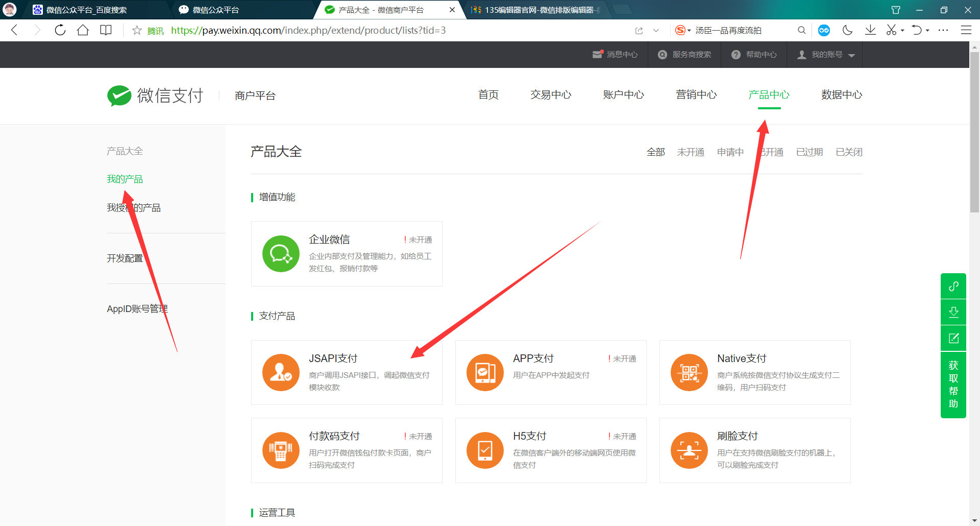980x526 pixels.
Task: Open 交易中心 navigation item
Action: coord(551,94)
